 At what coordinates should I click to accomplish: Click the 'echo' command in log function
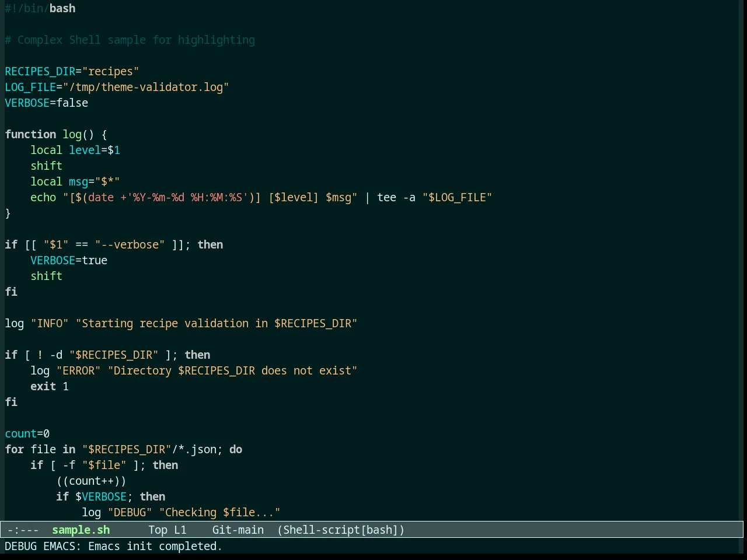coord(43,197)
